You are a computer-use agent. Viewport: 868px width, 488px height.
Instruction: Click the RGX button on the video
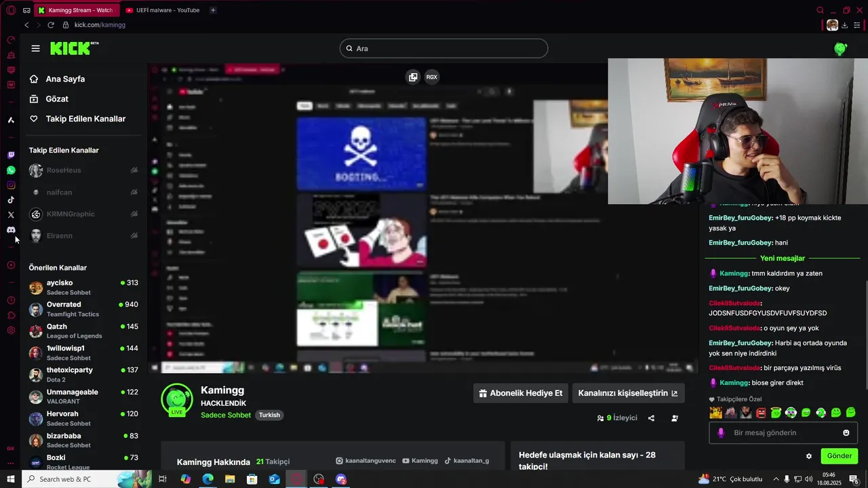431,77
